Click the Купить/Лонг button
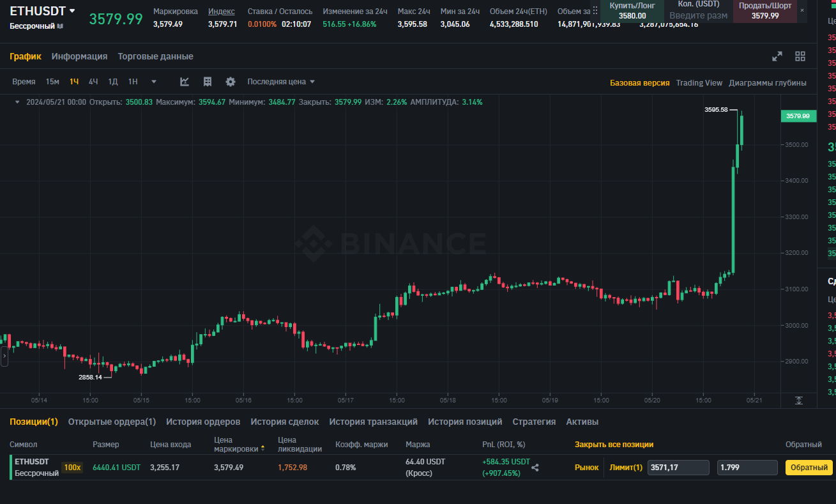Viewport: 836px width, 504px height. pyautogui.click(x=632, y=11)
